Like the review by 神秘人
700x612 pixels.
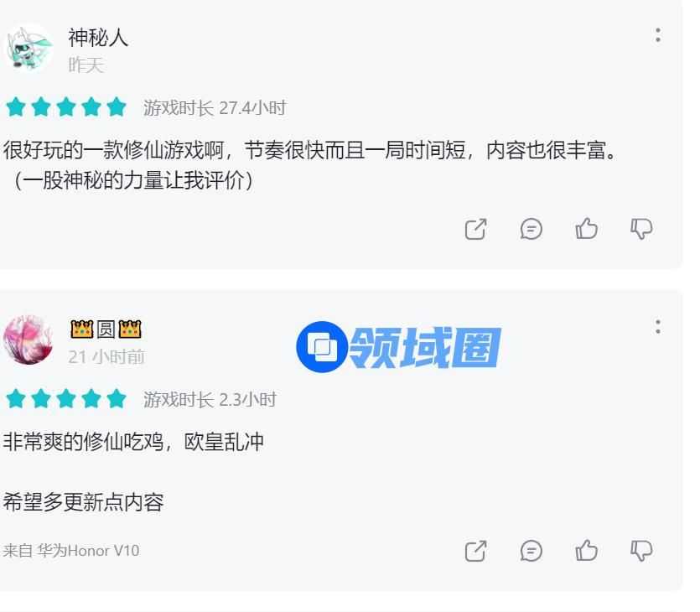pos(586,229)
